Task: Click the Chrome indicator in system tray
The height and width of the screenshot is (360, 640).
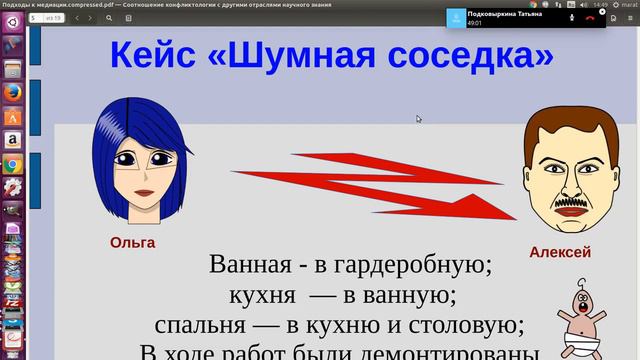Action: point(533,4)
